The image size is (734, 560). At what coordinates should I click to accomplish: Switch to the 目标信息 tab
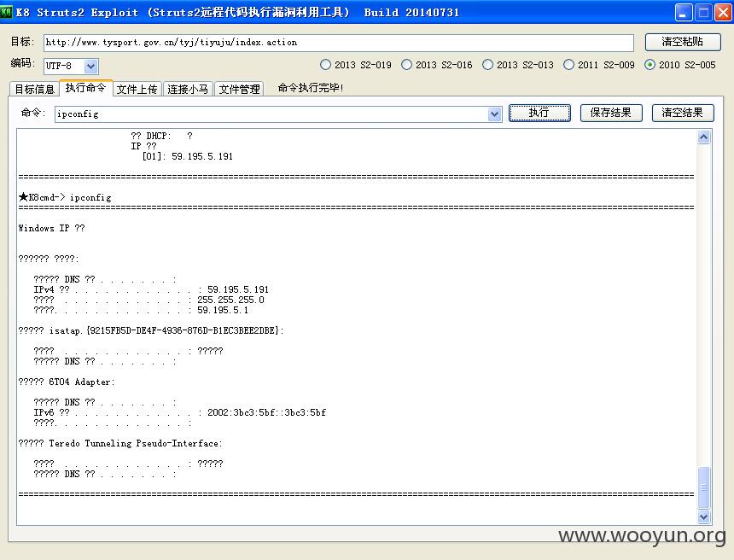tap(35, 89)
